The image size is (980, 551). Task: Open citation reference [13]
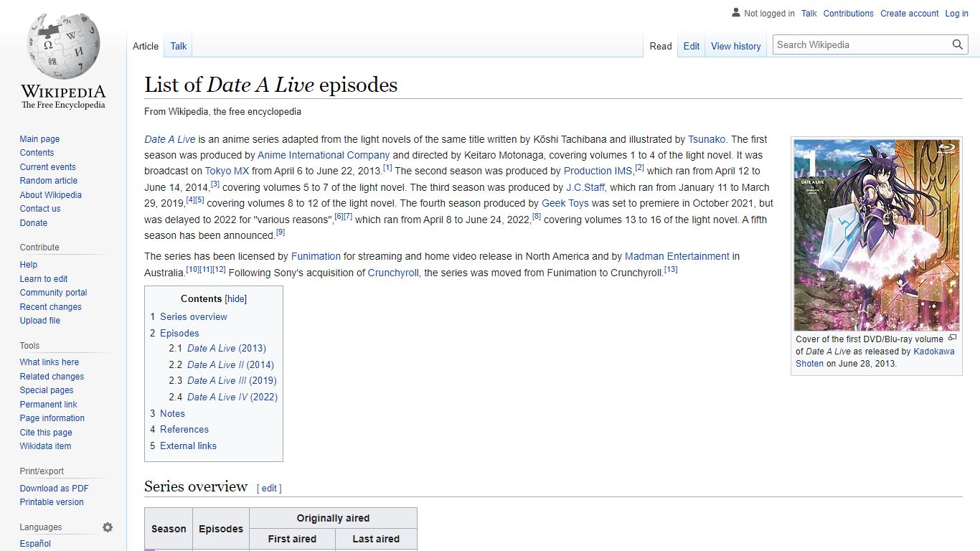click(671, 270)
